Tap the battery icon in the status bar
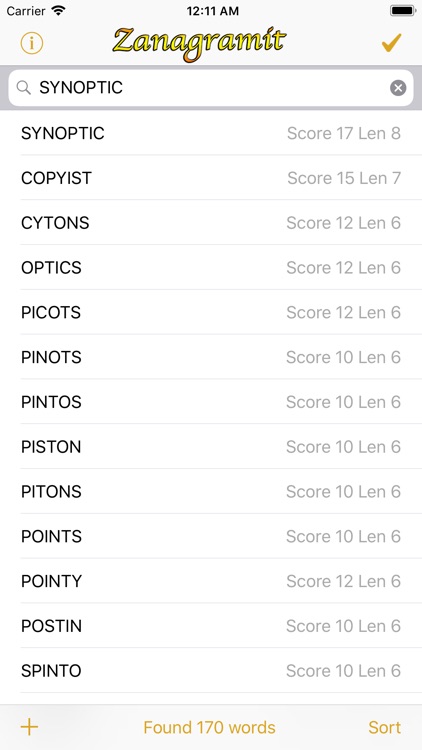This screenshot has width=422, height=750. point(402,11)
